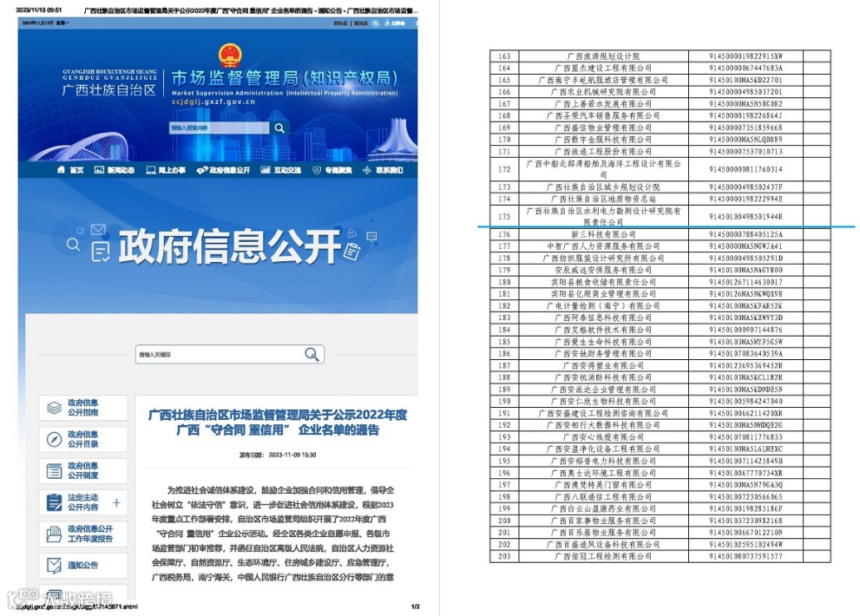Click the checkmark note icon for 通知公告
Image resolution: width=860 pixels, height=616 pixels.
tap(55, 566)
